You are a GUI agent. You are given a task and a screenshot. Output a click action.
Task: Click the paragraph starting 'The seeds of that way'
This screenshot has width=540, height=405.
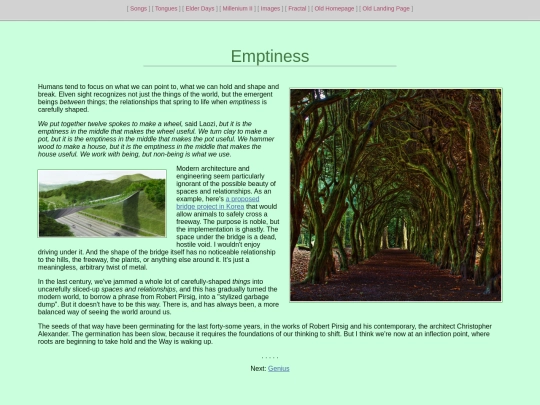(264, 334)
